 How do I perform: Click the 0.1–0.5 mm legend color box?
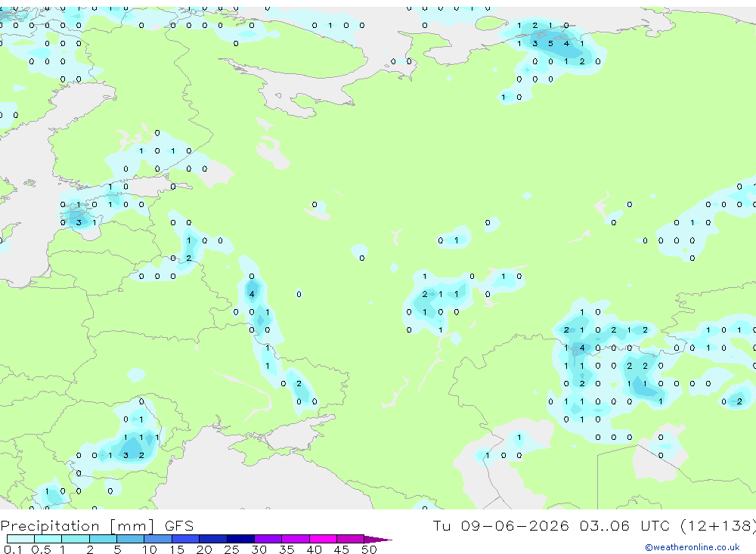point(20,539)
